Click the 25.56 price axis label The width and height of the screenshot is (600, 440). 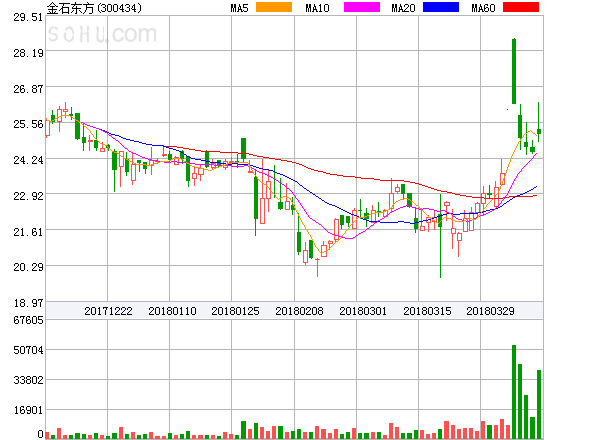[28, 124]
